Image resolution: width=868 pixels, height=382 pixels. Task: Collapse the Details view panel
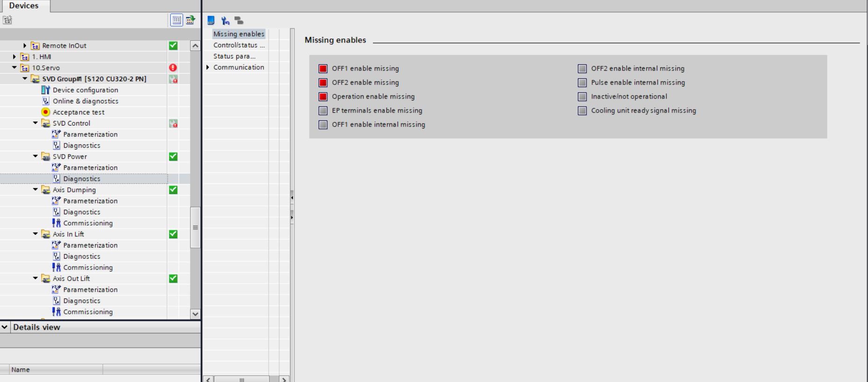[5, 327]
